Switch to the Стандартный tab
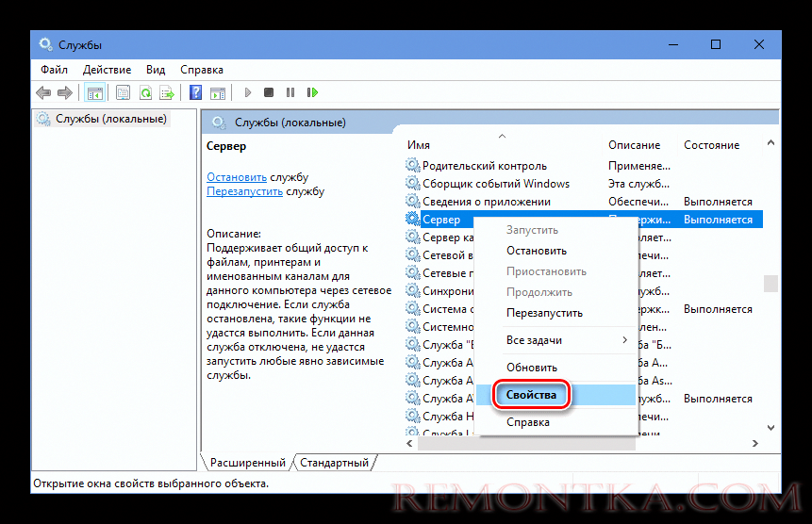Image resolution: width=812 pixels, height=524 pixels. pyautogui.click(x=334, y=463)
